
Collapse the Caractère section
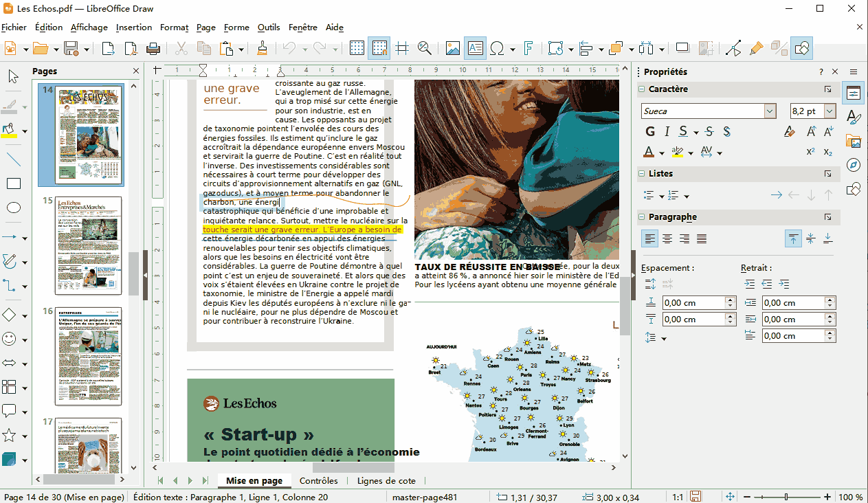[641, 89]
